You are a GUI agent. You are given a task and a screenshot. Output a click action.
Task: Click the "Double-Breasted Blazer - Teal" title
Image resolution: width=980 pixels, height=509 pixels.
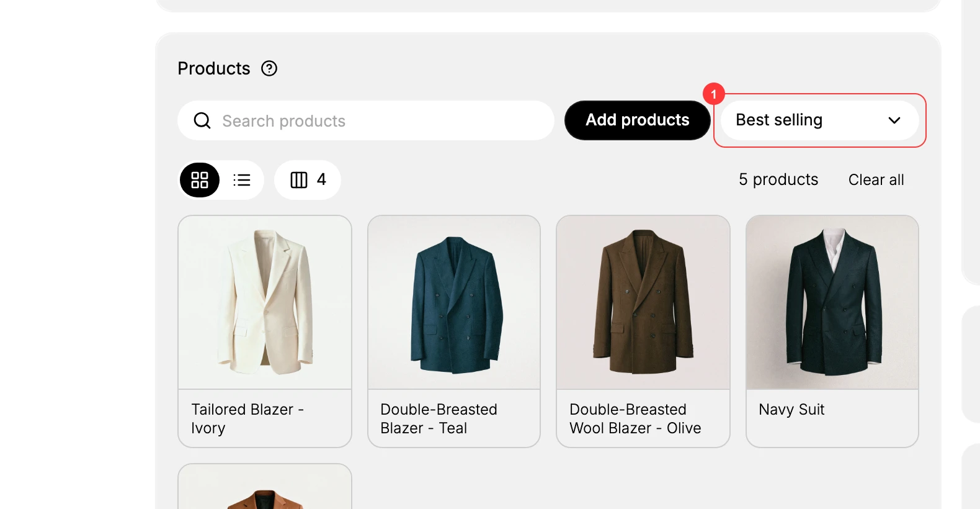439,419
